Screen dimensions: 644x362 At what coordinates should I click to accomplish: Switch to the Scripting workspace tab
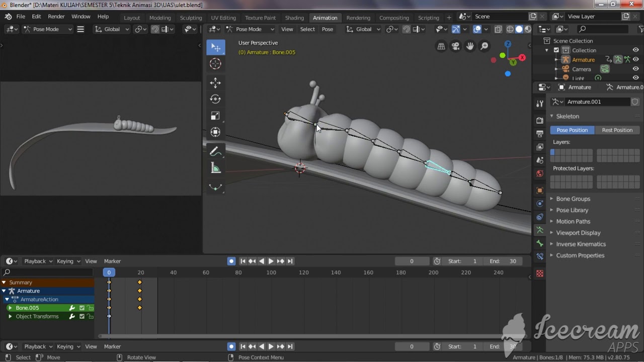(429, 18)
